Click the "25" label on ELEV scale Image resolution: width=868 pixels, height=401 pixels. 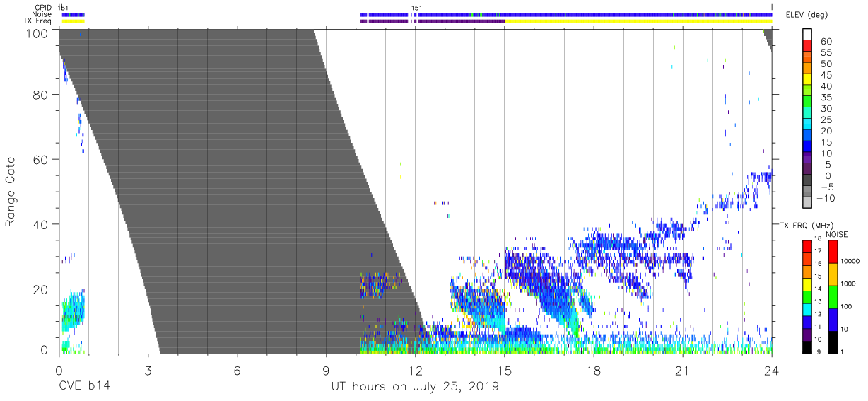coord(826,120)
